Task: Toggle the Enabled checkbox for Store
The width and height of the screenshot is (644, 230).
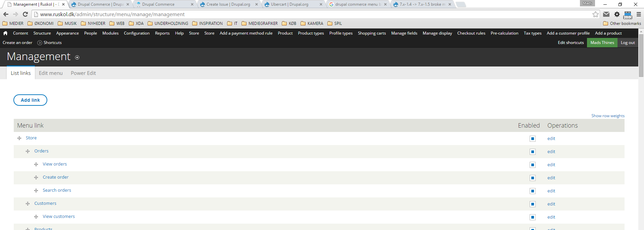Action: (532, 139)
